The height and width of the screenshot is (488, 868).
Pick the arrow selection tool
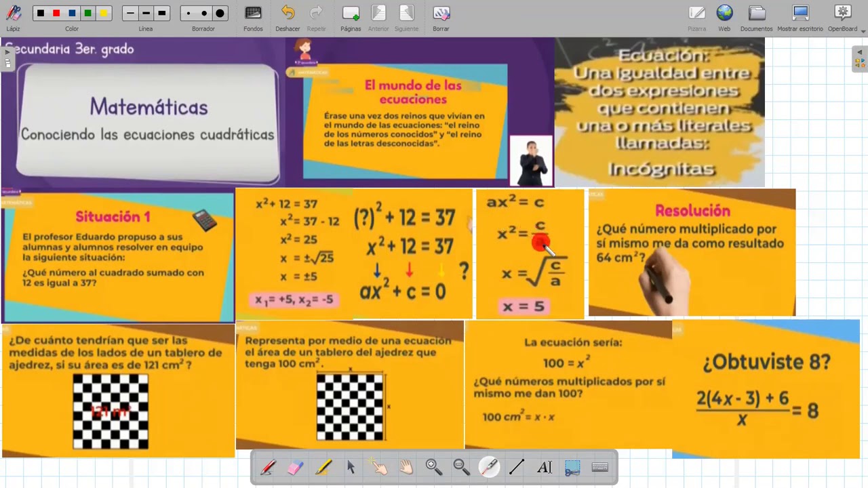tap(351, 467)
